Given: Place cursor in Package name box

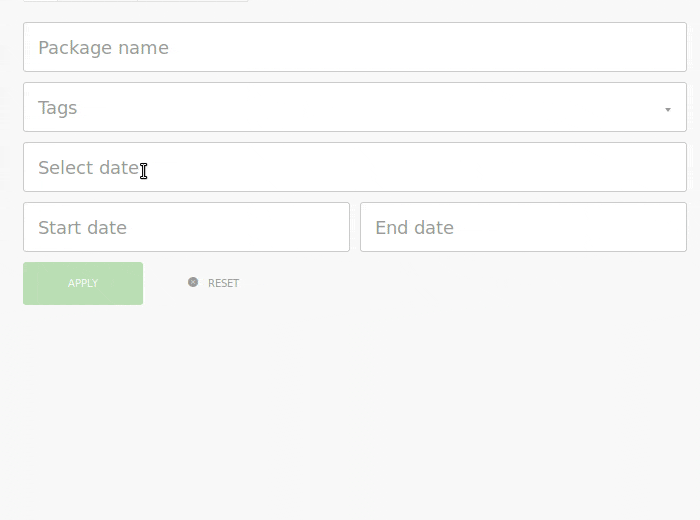Looking at the screenshot, I should click(355, 47).
